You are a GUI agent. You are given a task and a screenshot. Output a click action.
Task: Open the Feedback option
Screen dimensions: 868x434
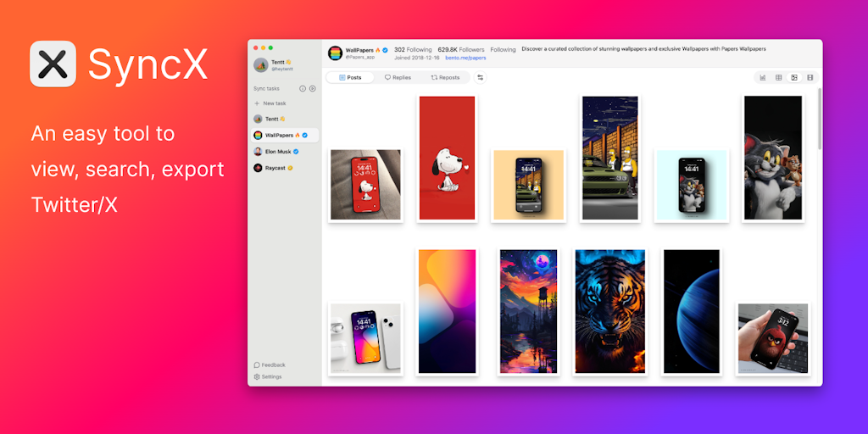click(270, 364)
